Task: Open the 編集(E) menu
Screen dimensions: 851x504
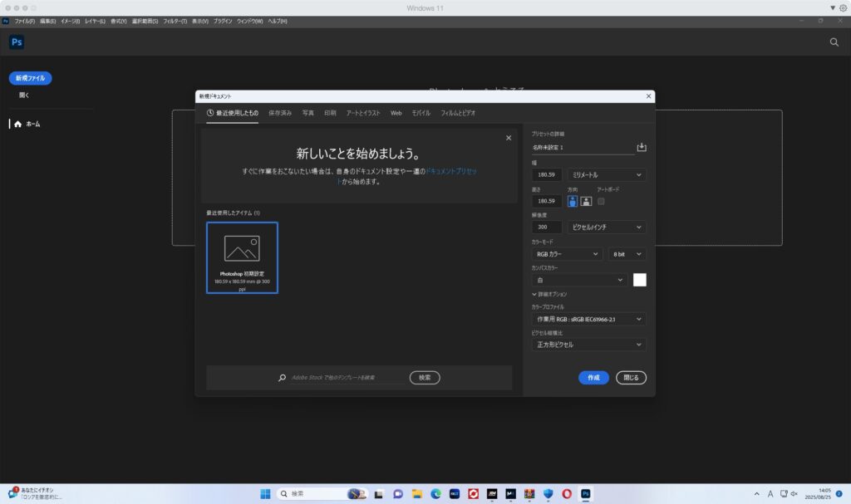Action: pos(47,21)
